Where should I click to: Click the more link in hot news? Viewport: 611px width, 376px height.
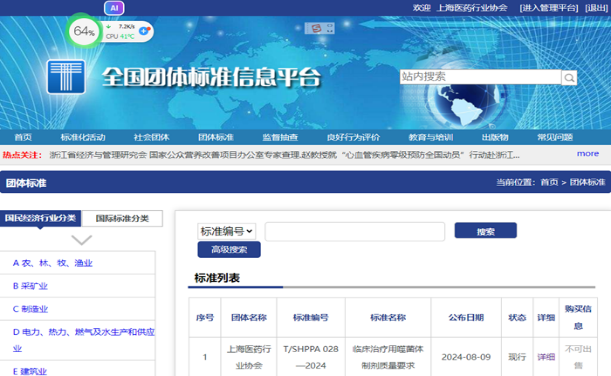point(588,154)
